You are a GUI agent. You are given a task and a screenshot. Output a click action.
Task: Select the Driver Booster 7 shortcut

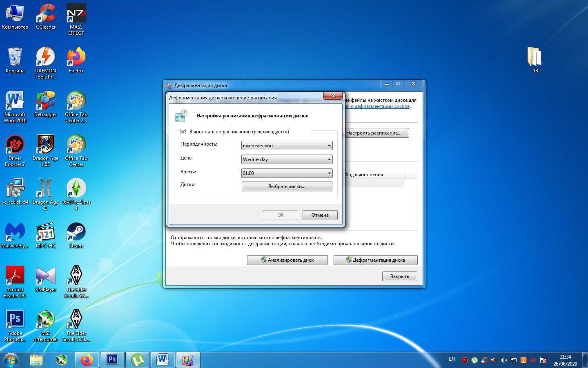(15, 151)
